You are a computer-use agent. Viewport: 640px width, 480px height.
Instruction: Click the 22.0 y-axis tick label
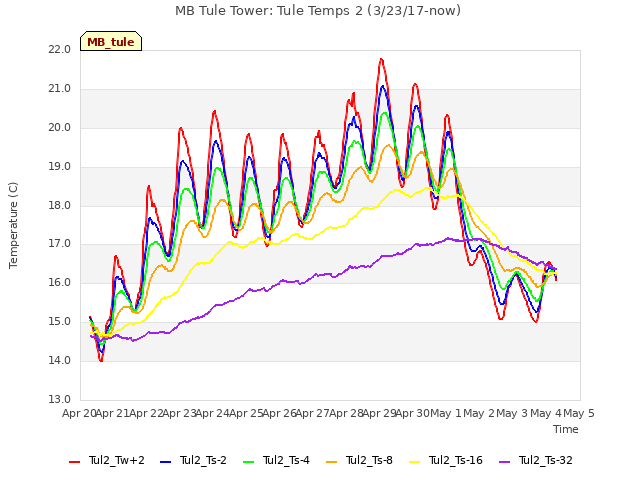click(59, 49)
